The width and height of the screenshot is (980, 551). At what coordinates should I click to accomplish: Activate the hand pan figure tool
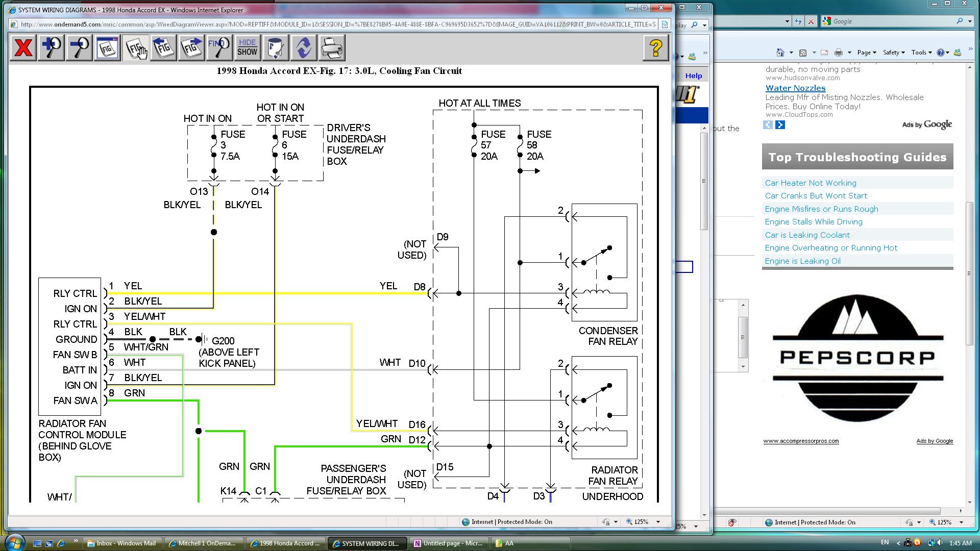click(x=136, y=48)
